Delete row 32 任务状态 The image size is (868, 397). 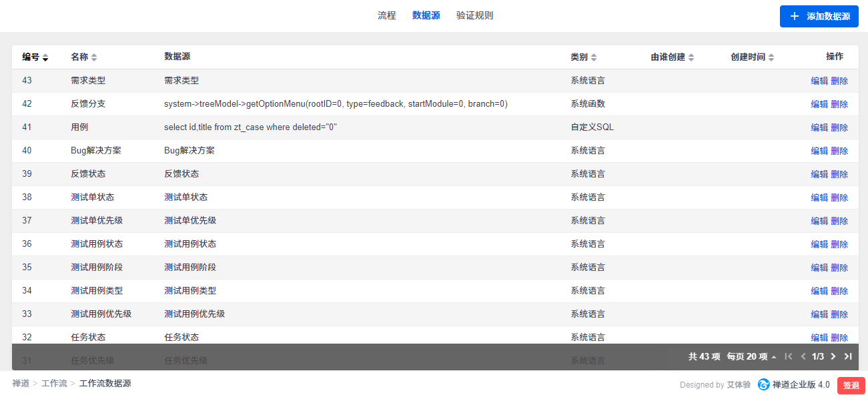(x=839, y=338)
